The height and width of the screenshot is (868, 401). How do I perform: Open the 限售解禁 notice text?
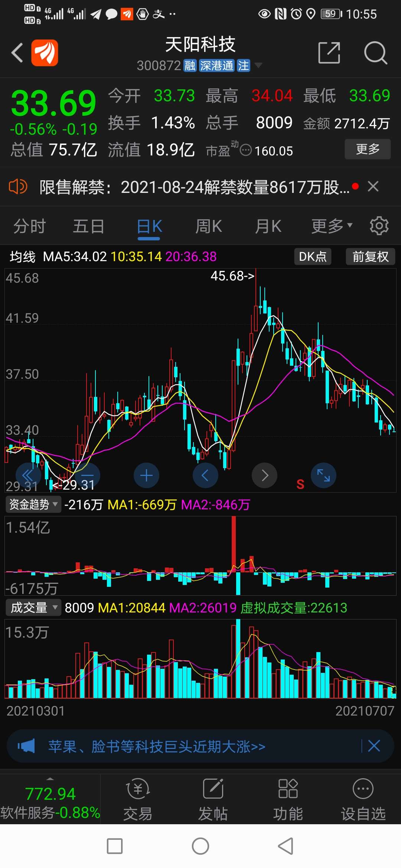point(194,187)
